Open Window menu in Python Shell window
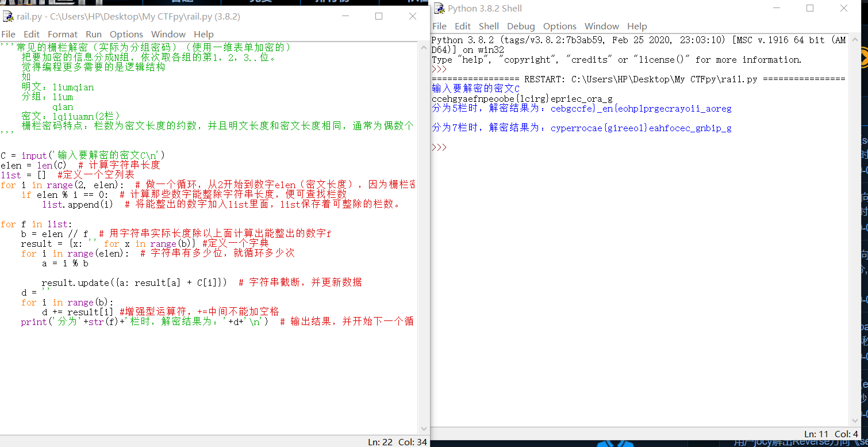 pyautogui.click(x=602, y=26)
